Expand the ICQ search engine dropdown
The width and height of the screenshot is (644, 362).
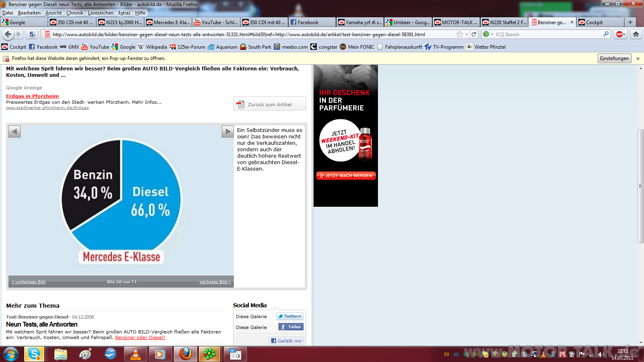coord(492,34)
